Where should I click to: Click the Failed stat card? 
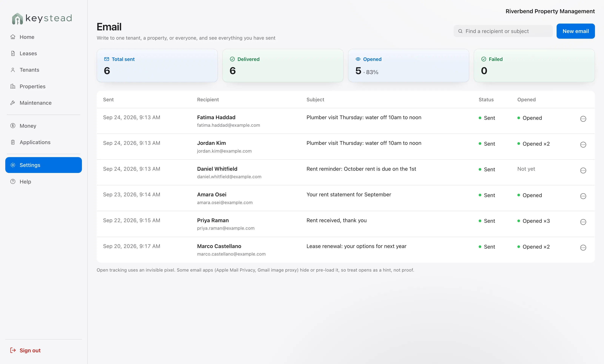[x=534, y=65]
